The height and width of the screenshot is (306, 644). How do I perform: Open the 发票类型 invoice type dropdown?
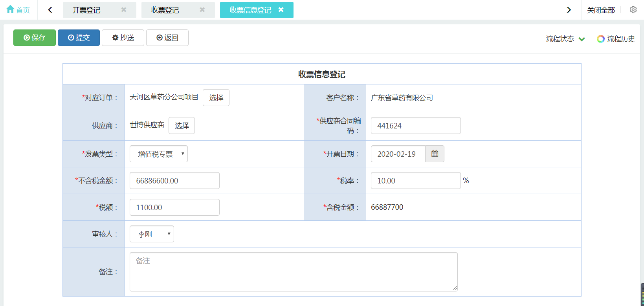coord(159,154)
